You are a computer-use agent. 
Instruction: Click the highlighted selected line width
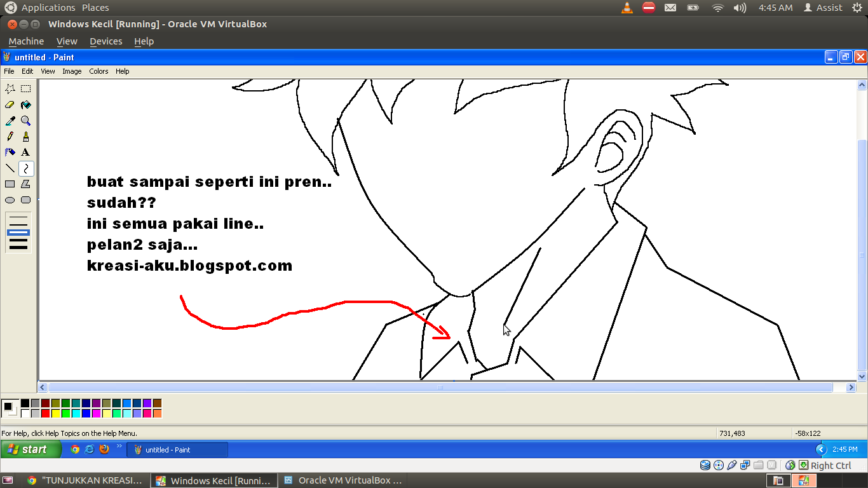tap(18, 233)
